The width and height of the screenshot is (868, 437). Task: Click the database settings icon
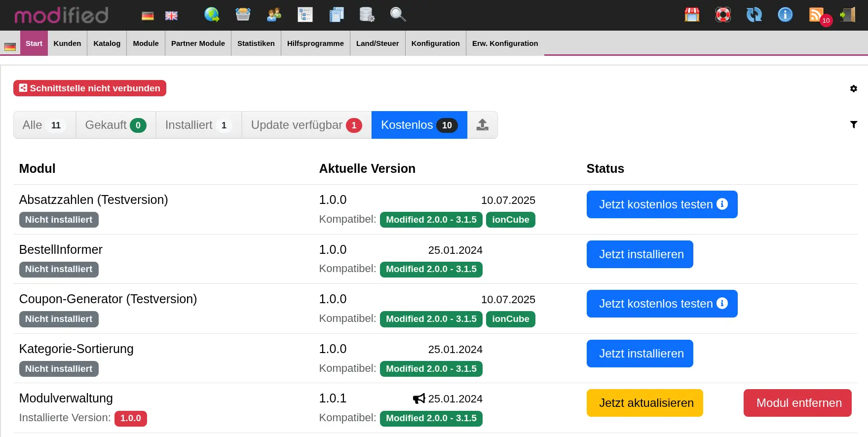367,15
